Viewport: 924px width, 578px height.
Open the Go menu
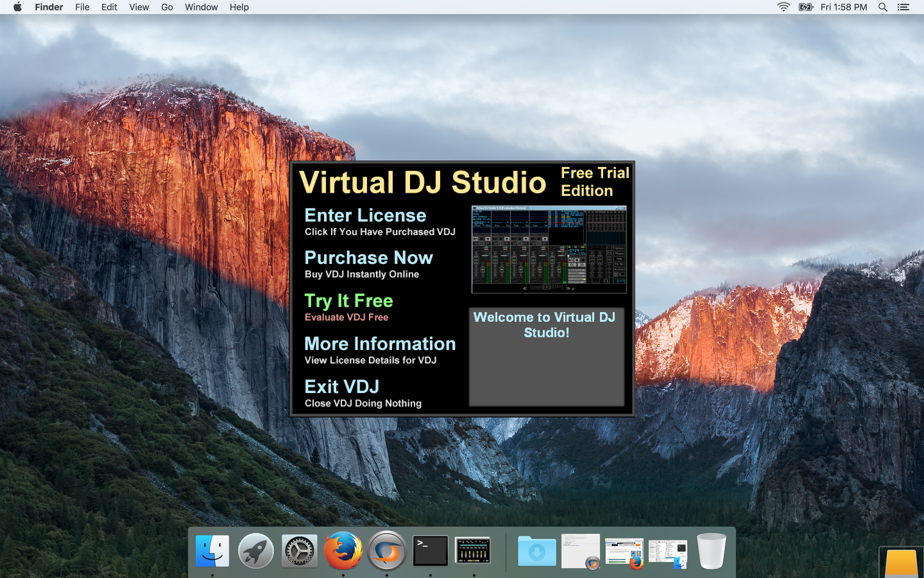[x=167, y=7]
